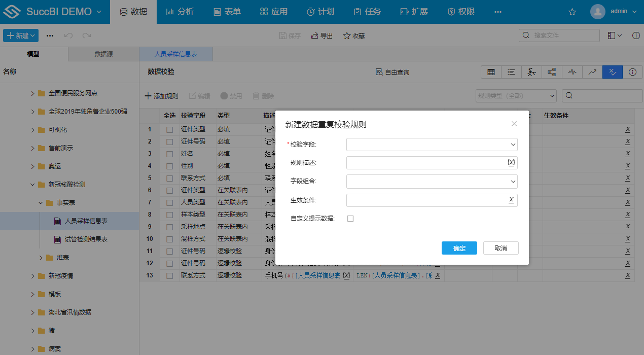Viewport: 644px width, 355px height.
Task: Click the 取消 button
Action: [500, 248]
